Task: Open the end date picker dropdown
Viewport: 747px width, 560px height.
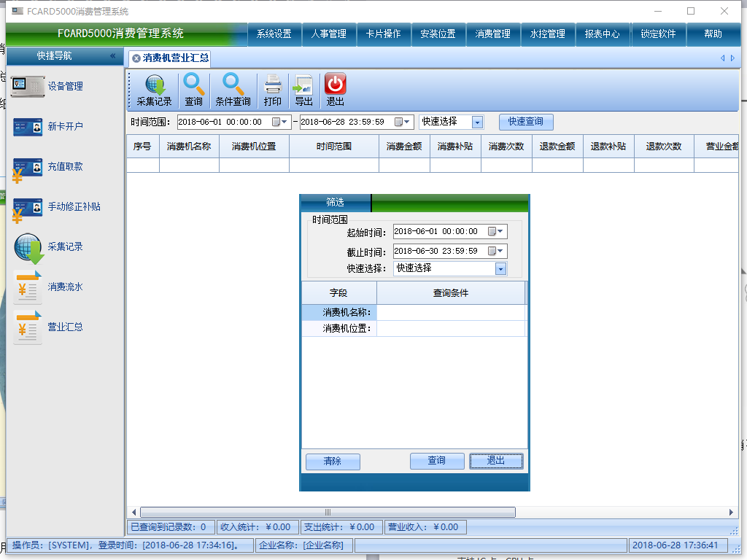Action: (406, 122)
